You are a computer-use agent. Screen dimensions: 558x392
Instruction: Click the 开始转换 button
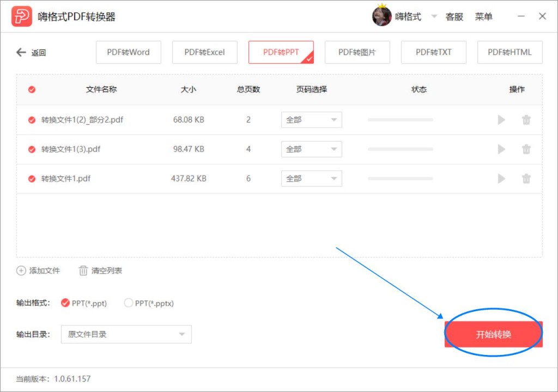(494, 334)
